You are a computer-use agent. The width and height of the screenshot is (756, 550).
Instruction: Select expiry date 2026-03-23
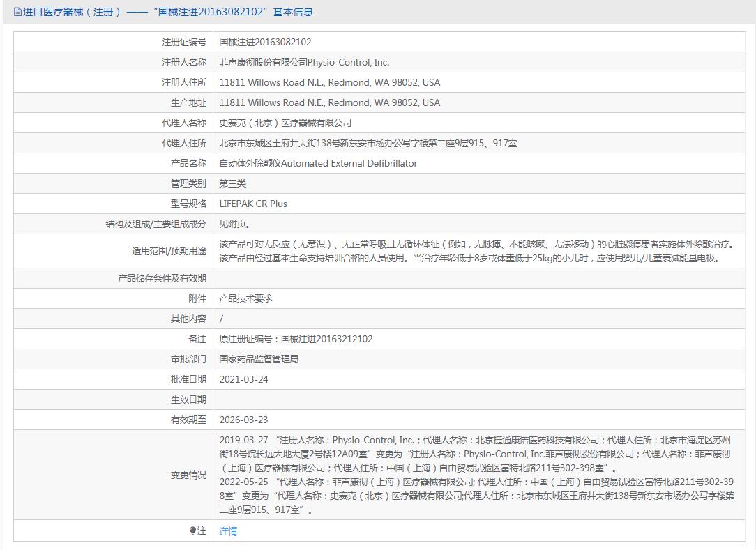pyautogui.click(x=243, y=420)
